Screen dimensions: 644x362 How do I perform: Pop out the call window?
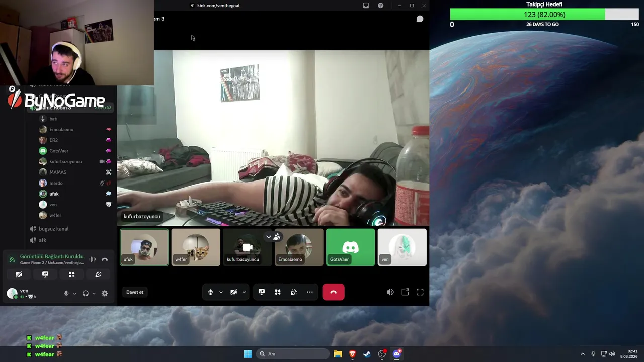point(406,292)
